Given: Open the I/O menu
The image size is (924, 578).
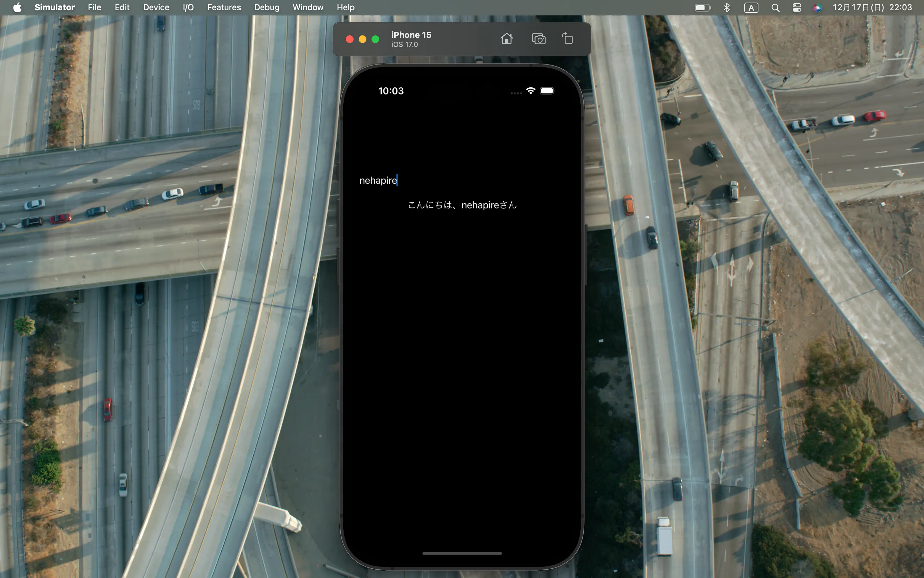Looking at the screenshot, I should click(x=188, y=7).
